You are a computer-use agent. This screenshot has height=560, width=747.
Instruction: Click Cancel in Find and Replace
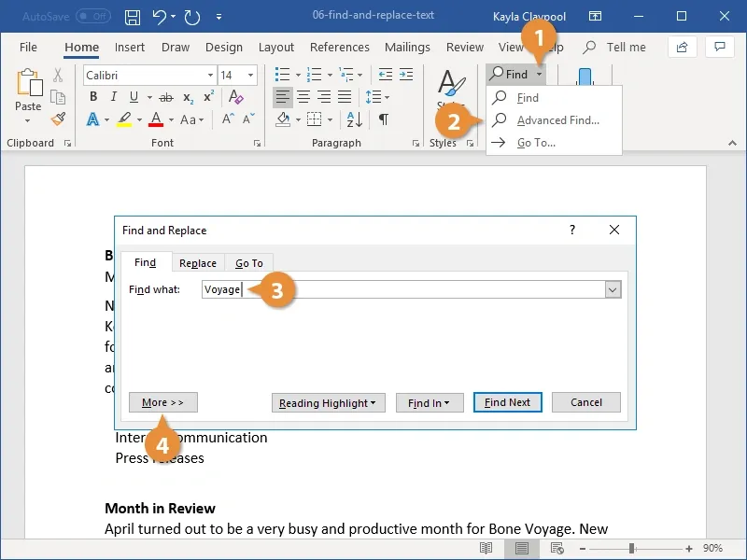coord(586,402)
